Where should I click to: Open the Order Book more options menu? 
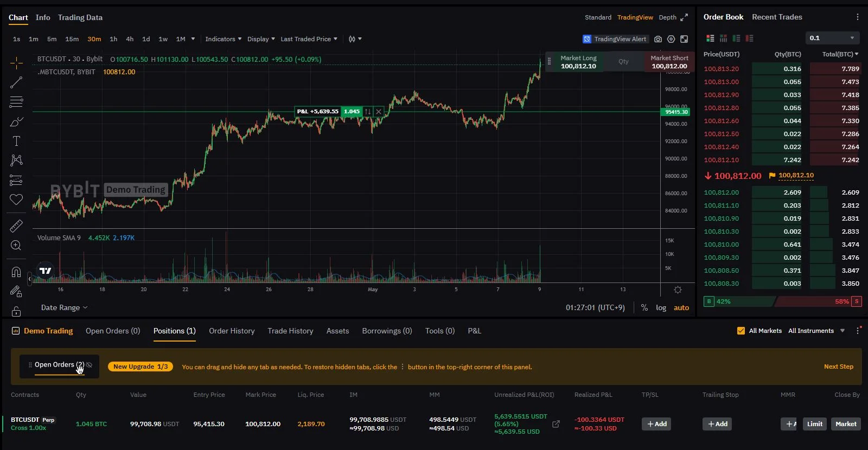click(x=858, y=17)
